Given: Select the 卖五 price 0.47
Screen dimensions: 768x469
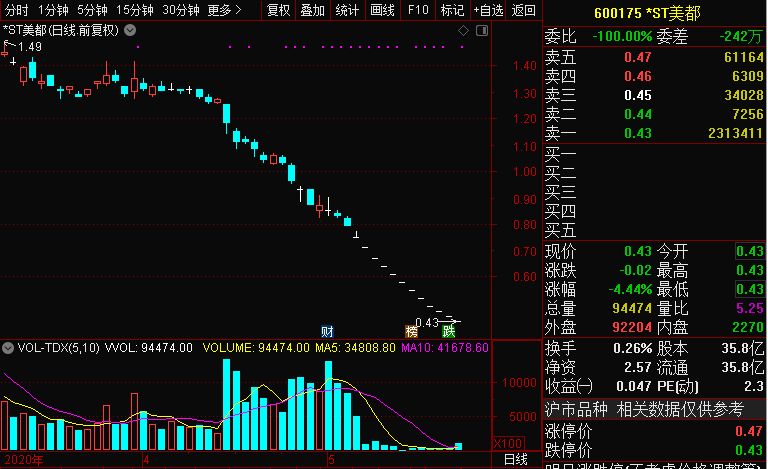Looking at the screenshot, I should pyautogui.click(x=638, y=57).
